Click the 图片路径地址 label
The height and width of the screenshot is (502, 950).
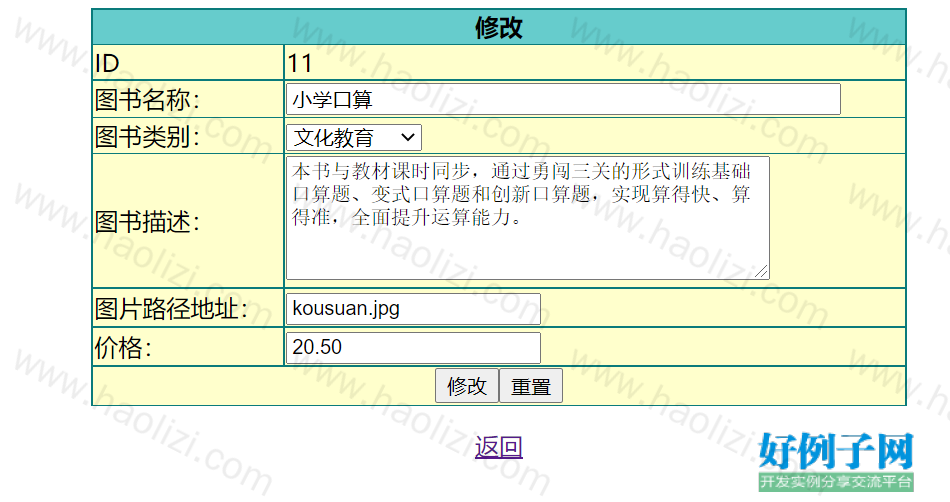[171, 309]
